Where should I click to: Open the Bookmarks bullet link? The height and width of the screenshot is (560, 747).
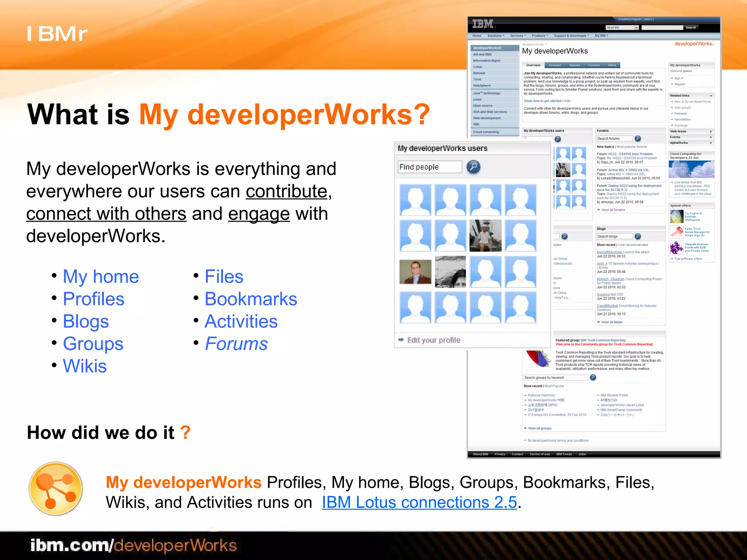tap(251, 299)
